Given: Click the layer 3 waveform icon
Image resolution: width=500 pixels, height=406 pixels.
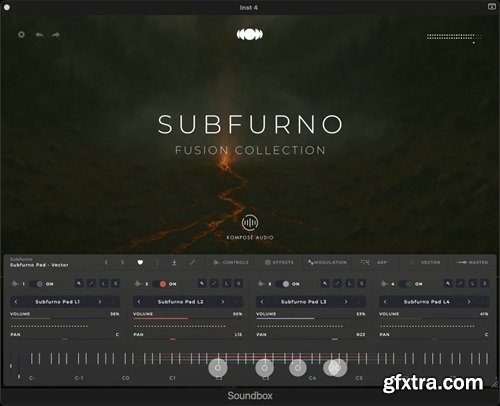Looking at the screenshot, I should point(261,284).
